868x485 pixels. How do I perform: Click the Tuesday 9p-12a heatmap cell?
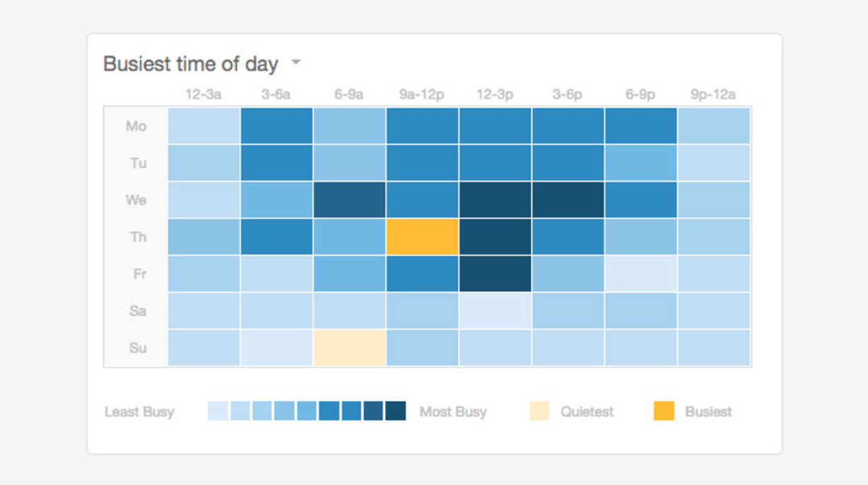(x=713, y=163)
